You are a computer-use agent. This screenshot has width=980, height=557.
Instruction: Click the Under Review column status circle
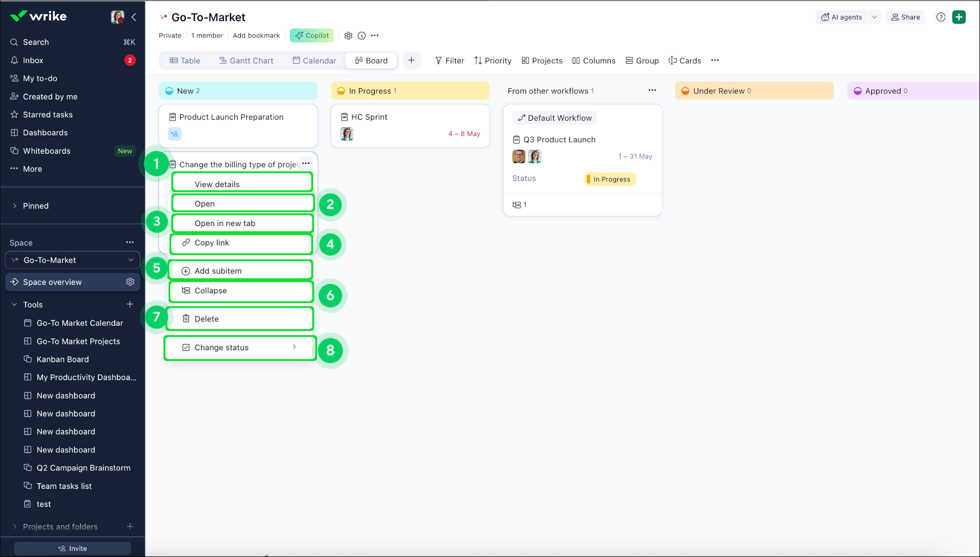685,91
